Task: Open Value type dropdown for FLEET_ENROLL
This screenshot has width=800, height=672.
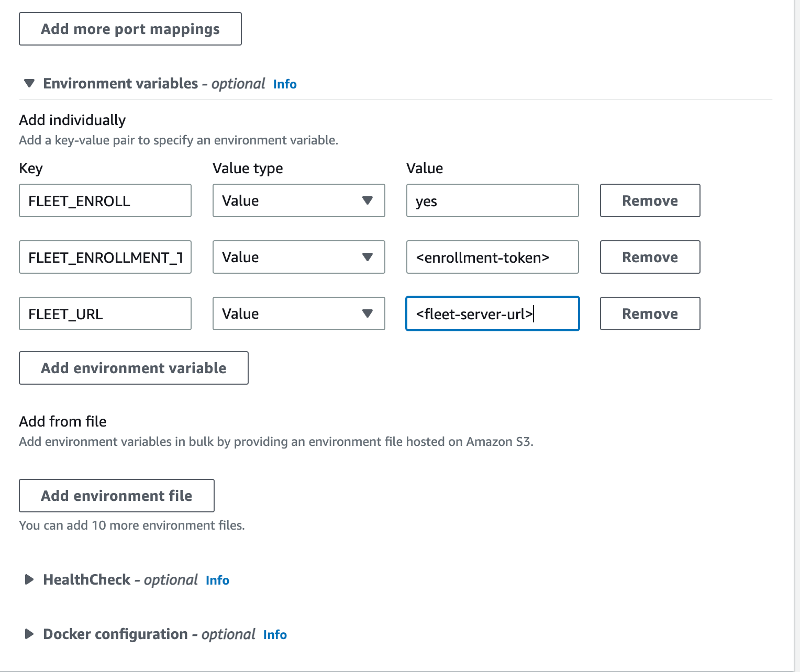Action: [x=298, y=200]
